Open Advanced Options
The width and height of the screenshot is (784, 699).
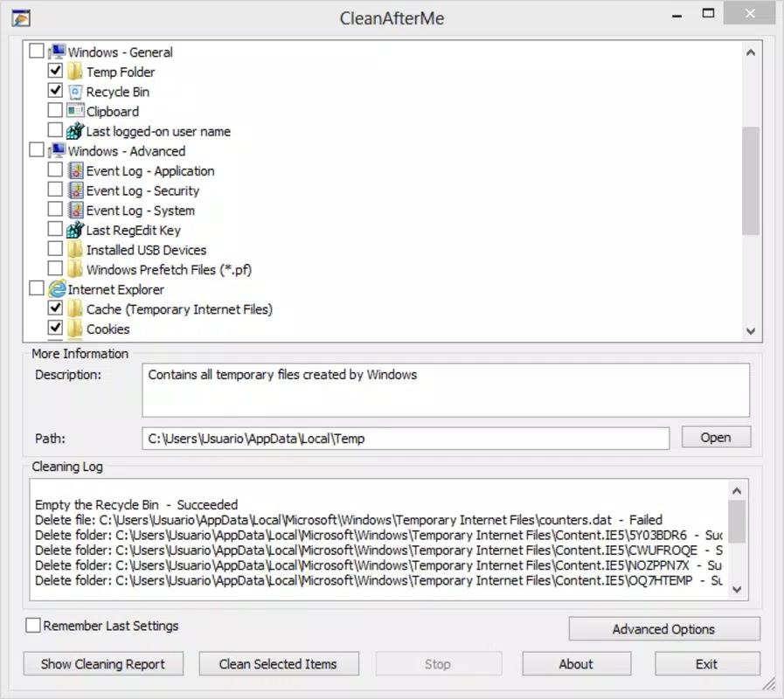(664, 628)
